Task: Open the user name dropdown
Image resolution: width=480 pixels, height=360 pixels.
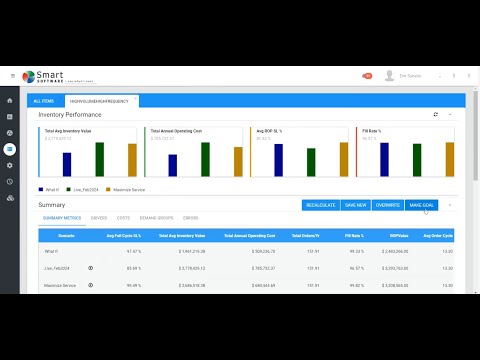Action: coord(440,76)
